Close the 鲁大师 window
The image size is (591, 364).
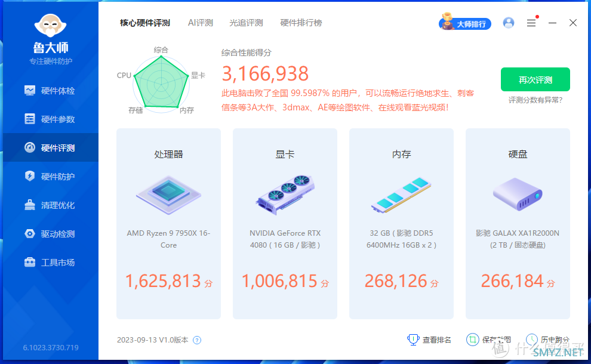(x=573, y=23)
